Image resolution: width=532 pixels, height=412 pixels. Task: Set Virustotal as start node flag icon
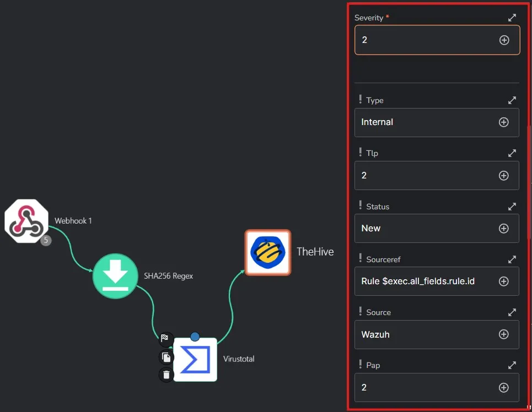click(x=165, y=339)
